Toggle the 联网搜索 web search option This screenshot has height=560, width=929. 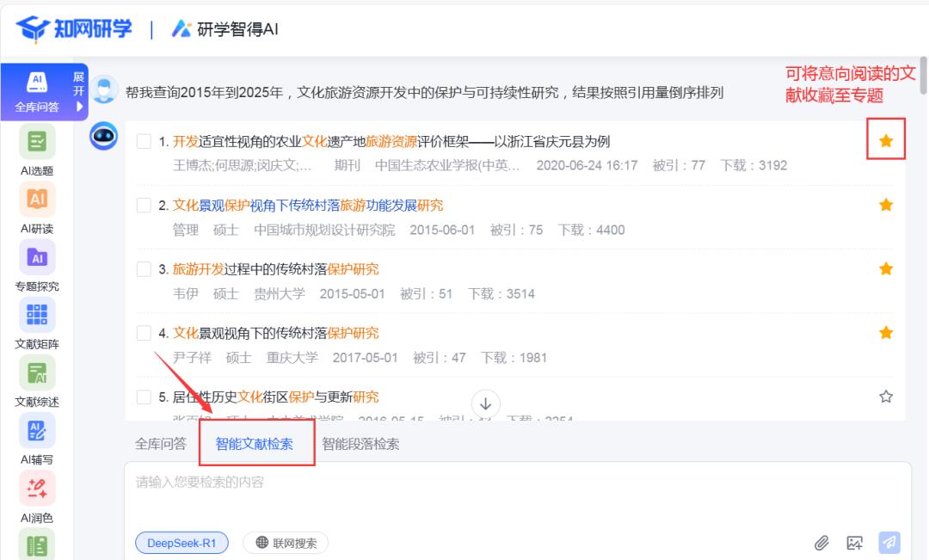pyautogui.click(x=286, y=543)
